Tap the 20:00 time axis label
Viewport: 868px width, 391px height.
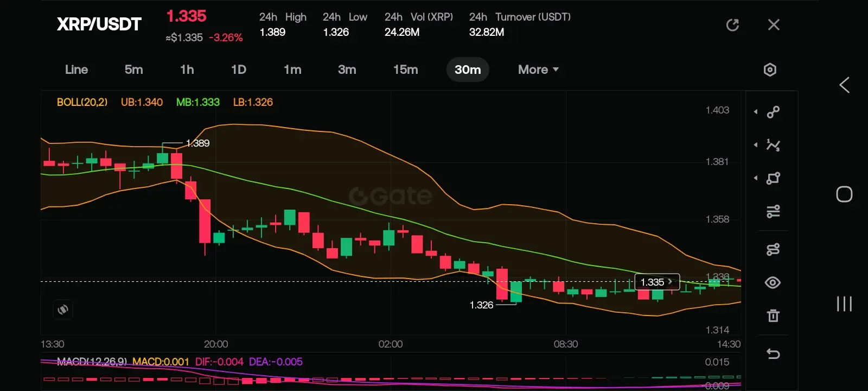(216, 344)
